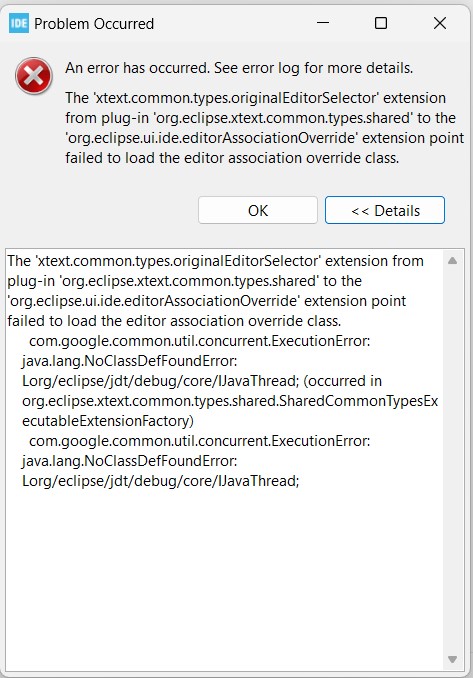The height and width of the screenshot is (678, 473).
Task: Minimize the Problem Occurred dialog
Action: coord(323,23)
